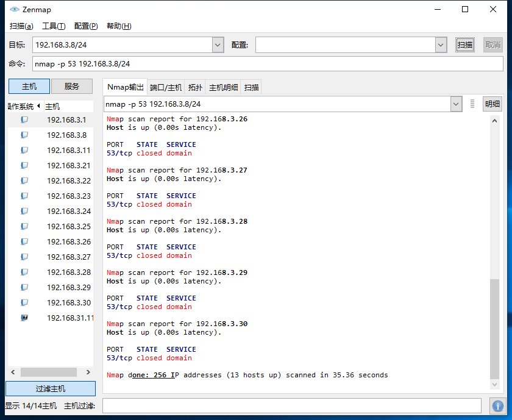Viewport: 512px width, 420px height.
Task: Click the blue info icon at bottom right
Action: [497, 406]
